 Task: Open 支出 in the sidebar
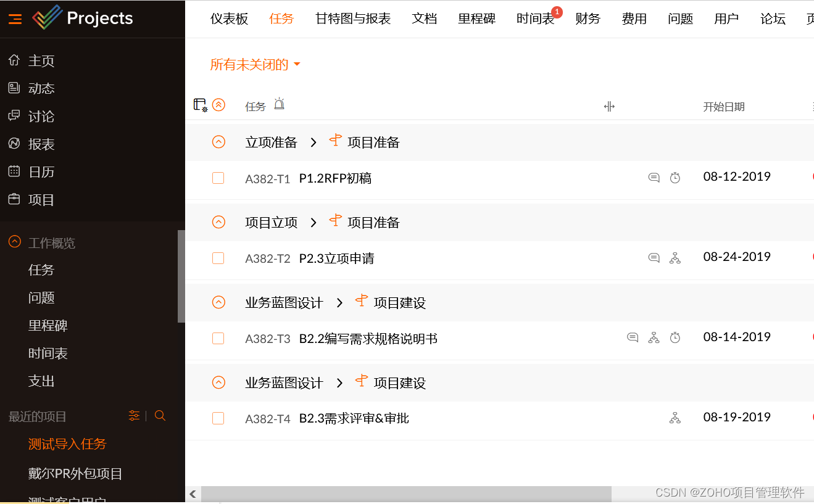click(41, 381)
